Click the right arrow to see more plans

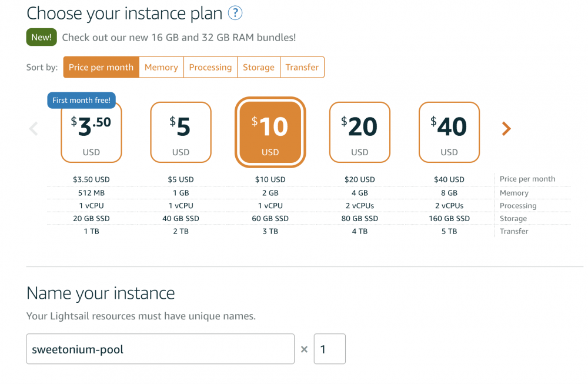tap(506, 128)
